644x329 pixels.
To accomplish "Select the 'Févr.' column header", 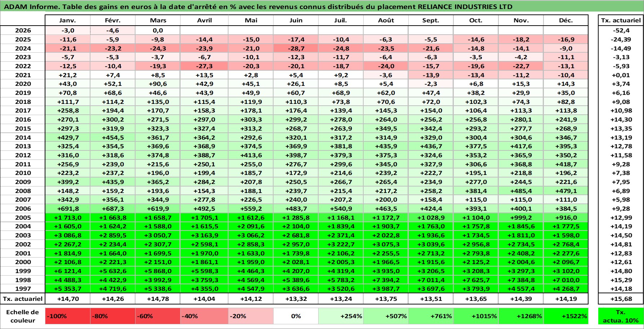I will 113,21.
